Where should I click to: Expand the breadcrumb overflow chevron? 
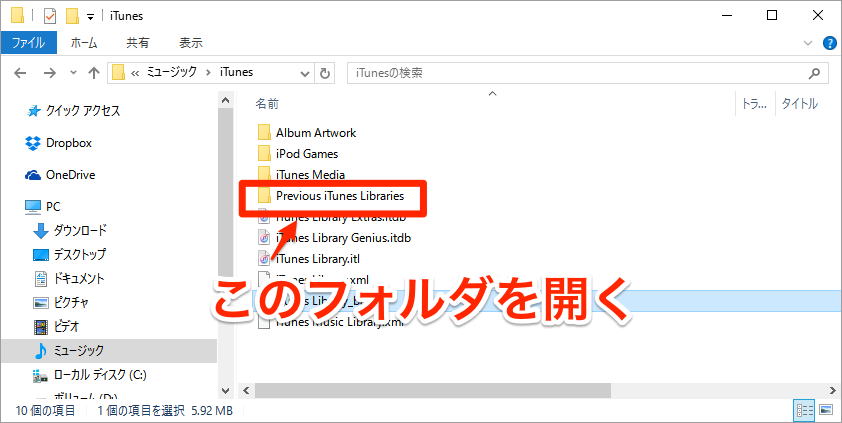click(135, 72)
